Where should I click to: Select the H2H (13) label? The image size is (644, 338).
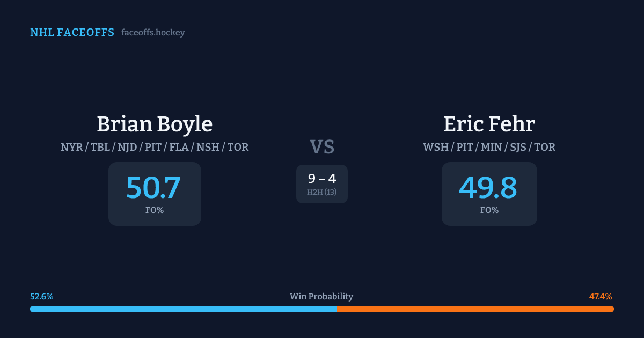click(x=322, y=192)
